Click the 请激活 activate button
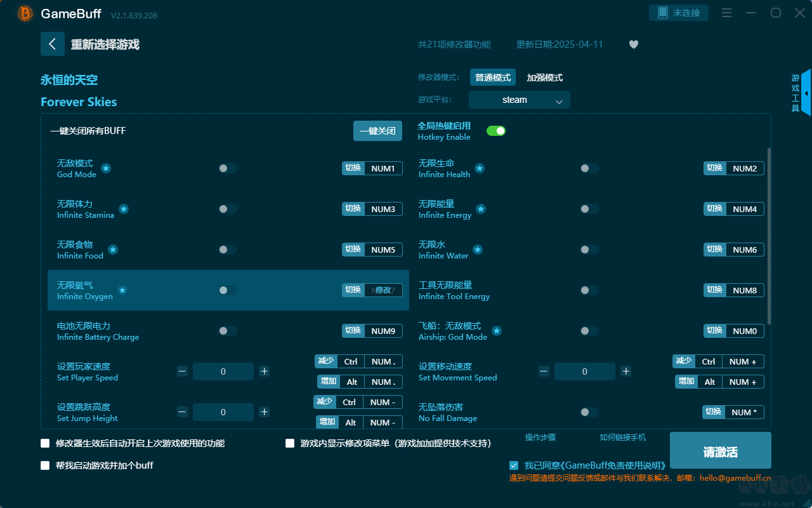Viewport: 812px width, 508px height. coord(720,451)
